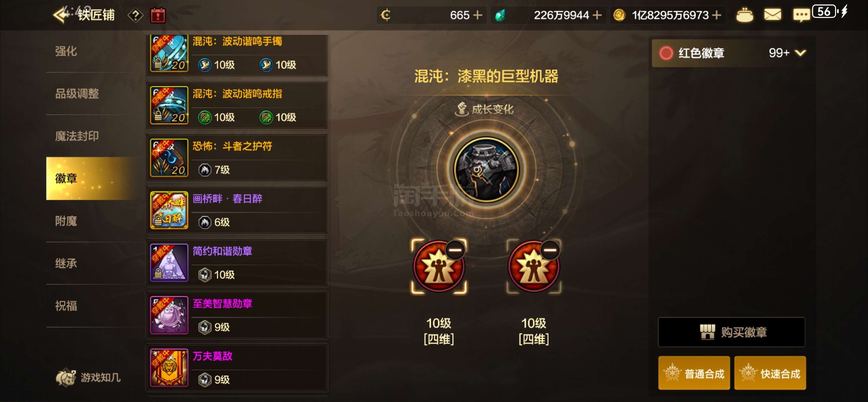Click the plus beside gold coin amount
This screenshot has width=868, height=402.
[717, 15]
